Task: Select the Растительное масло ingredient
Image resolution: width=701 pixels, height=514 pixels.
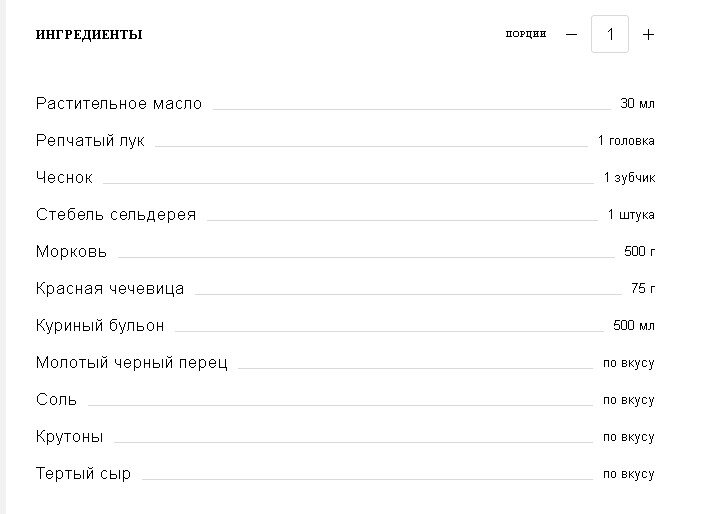Action: [x=119, y=104]
